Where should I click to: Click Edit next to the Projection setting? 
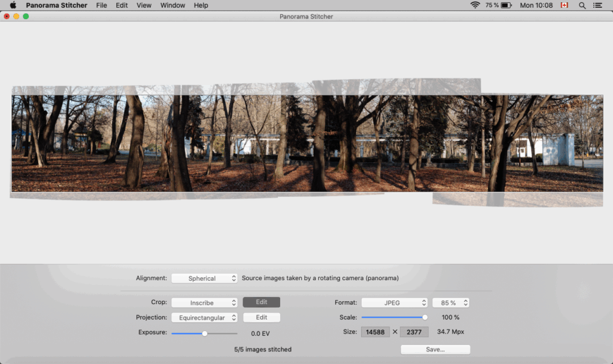click(261, 317)
